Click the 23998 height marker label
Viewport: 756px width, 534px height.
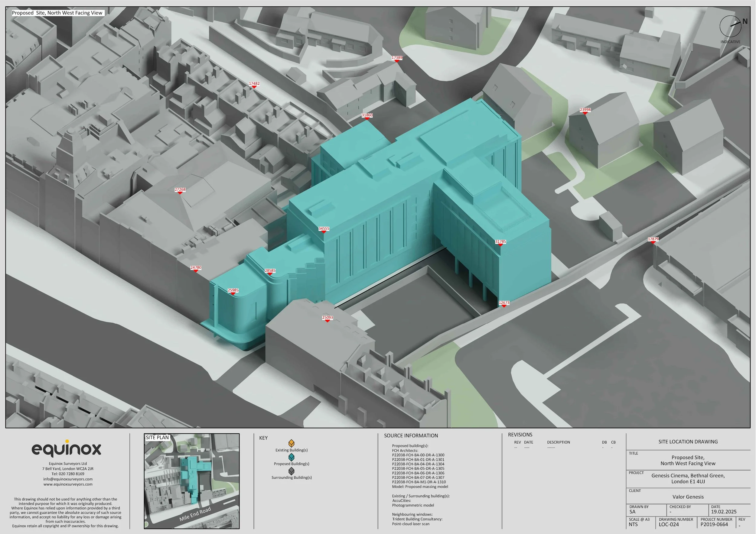(585, 110)
